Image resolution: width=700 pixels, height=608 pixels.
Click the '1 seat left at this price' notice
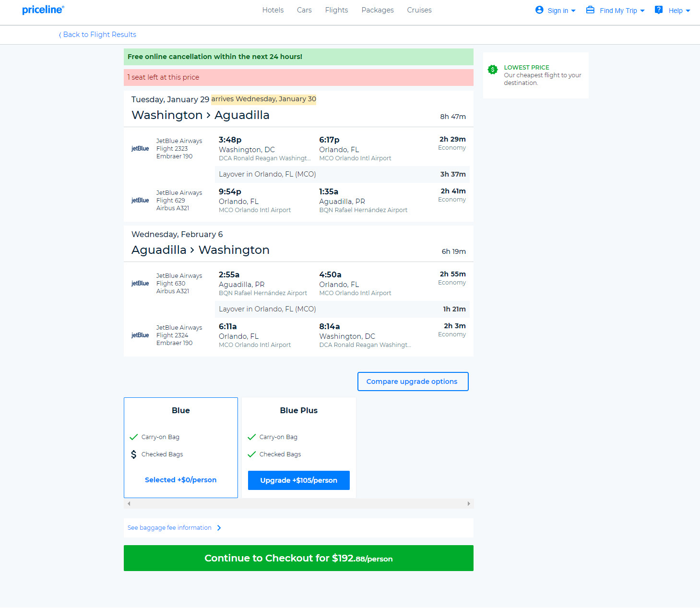pyautogui.click(x=298, y=77)
